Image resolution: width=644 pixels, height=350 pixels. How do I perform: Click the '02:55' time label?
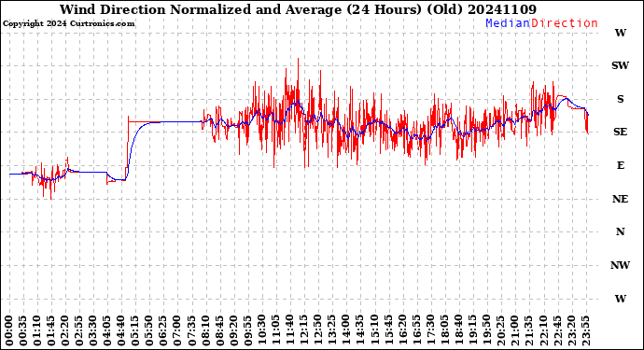[x=79, y=330]
